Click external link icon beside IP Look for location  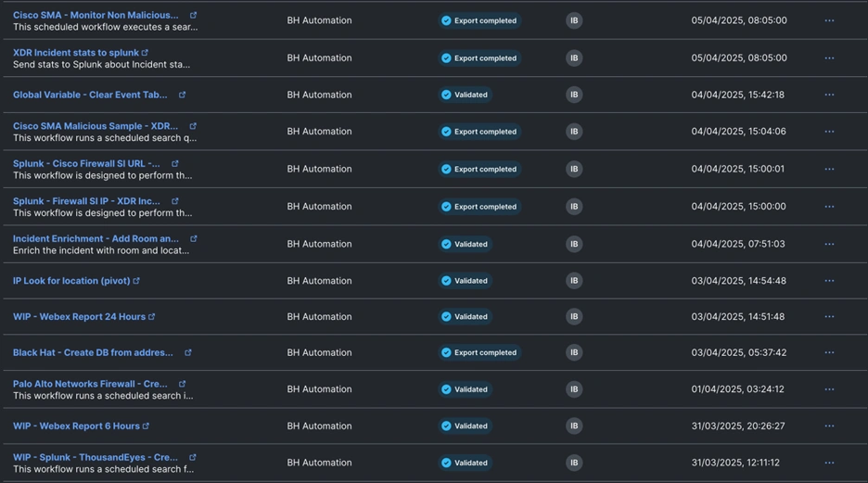(x=136, y=281)
